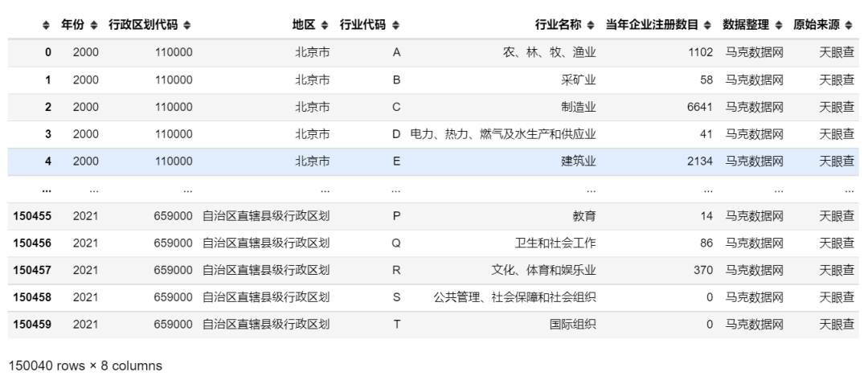This screenshot has height=376, width=868.
Task: Click cell 制造业
Action: point(579,107)
